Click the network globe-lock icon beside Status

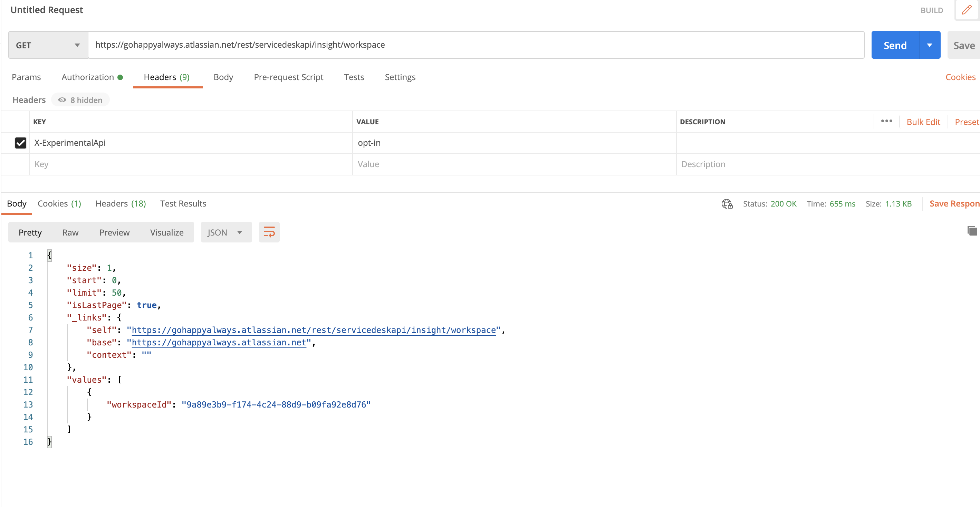[727, 204]
